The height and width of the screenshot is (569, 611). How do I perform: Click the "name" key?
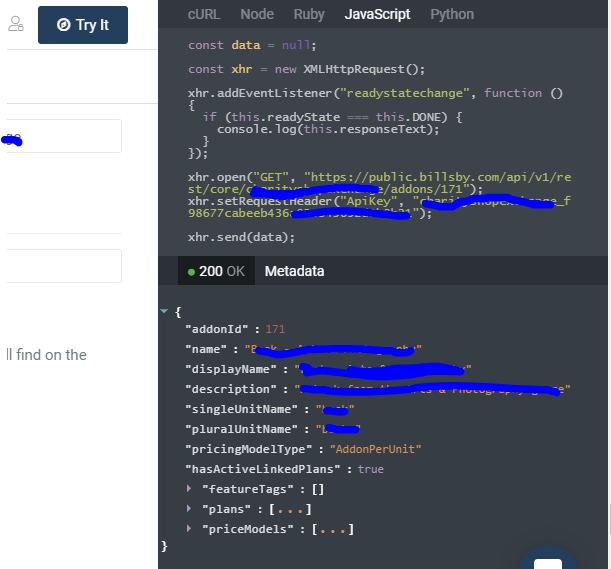pos(206,349)
